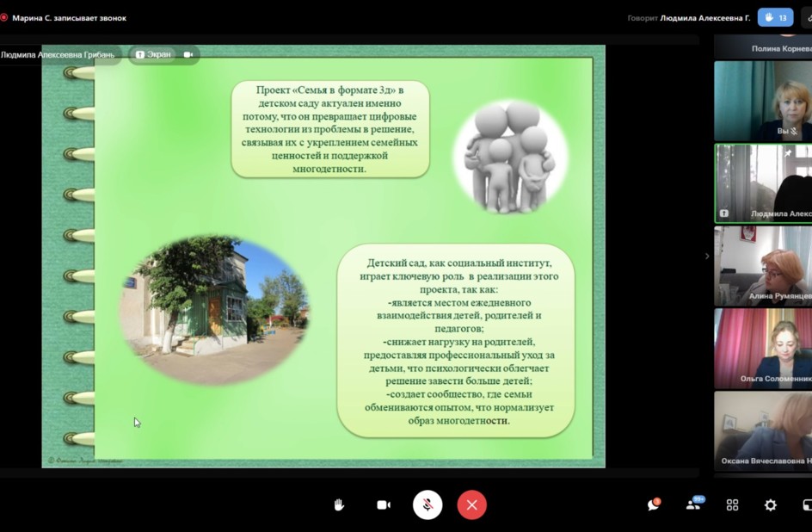End the call with red button
This screenshot has width=812, height=532.
tap(471, 505)
